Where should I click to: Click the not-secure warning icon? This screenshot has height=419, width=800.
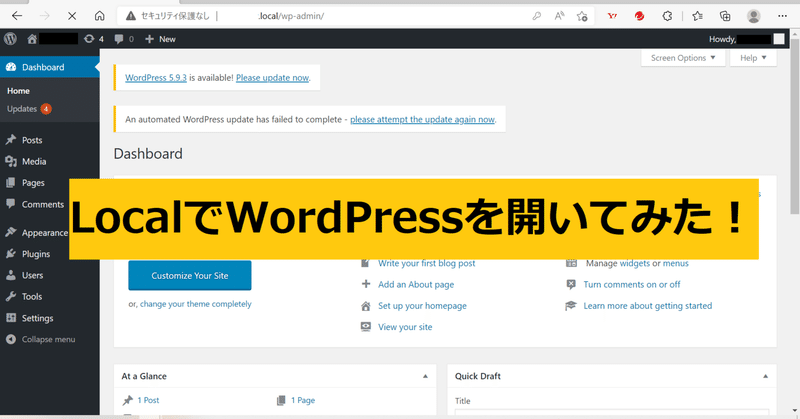coord(131,16)
